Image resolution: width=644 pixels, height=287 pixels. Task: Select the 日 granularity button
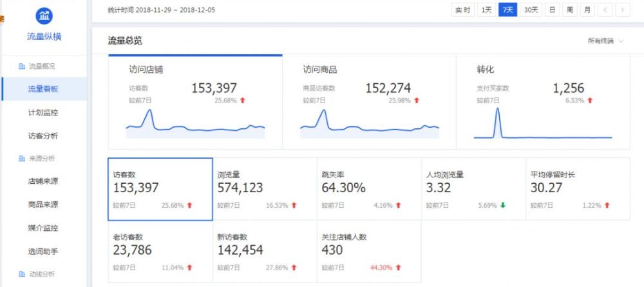(x=553, y=10)
